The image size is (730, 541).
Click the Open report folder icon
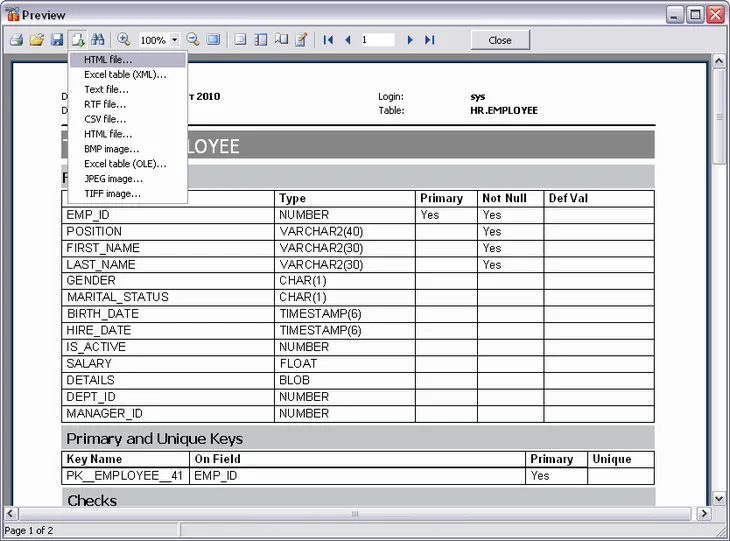(x=36, y=40)
